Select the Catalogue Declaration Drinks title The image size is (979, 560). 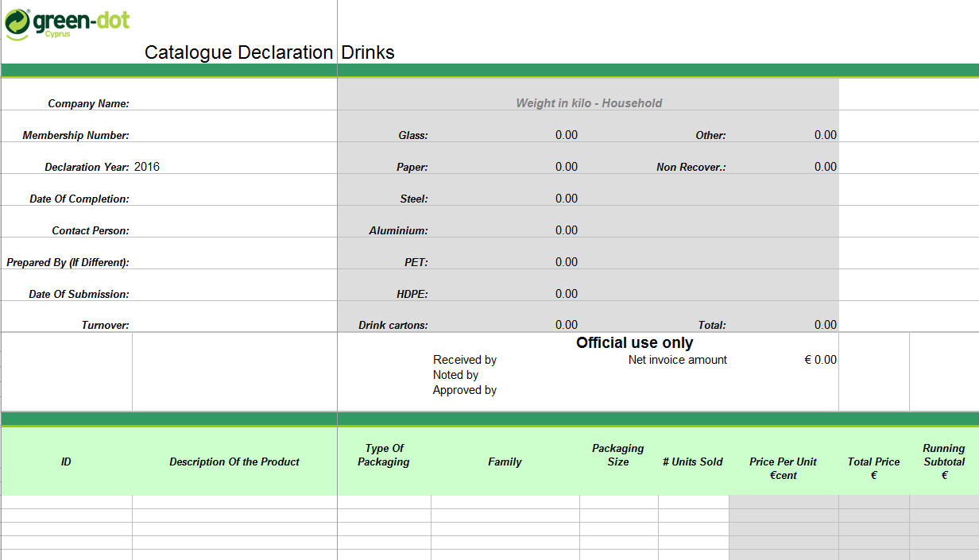coord(269,52)
